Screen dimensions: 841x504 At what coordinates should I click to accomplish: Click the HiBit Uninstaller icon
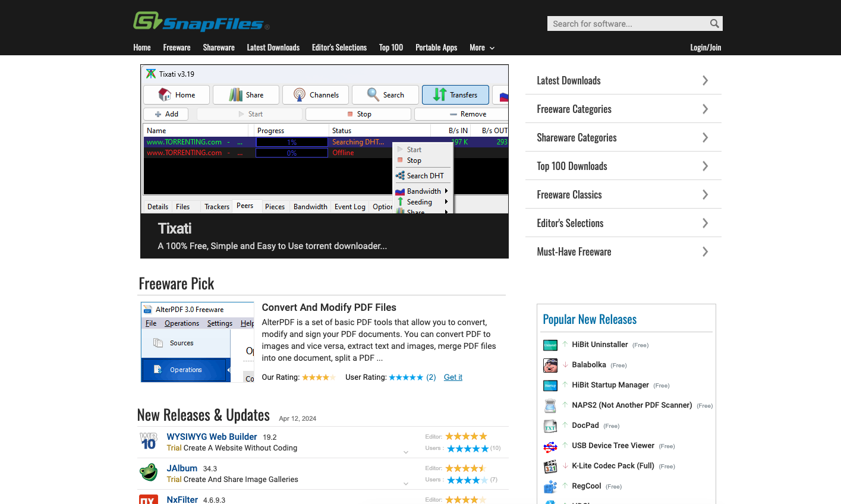point(550,345)
